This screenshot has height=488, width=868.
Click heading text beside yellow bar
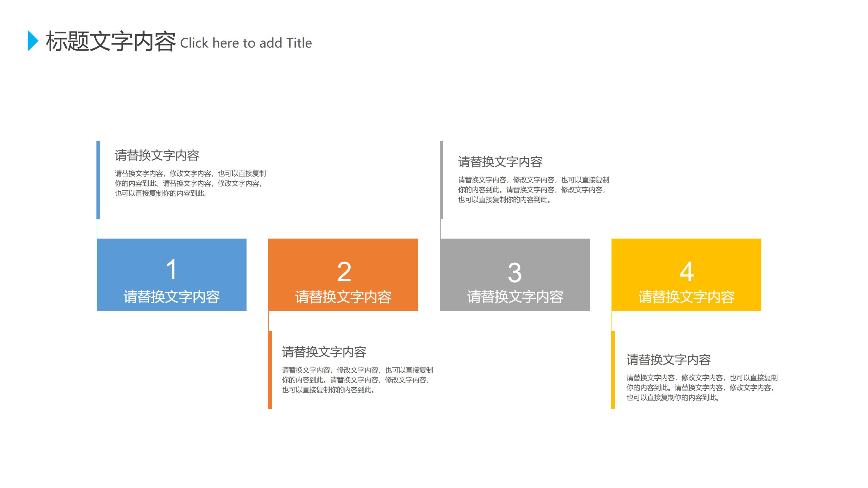[668, 360]
